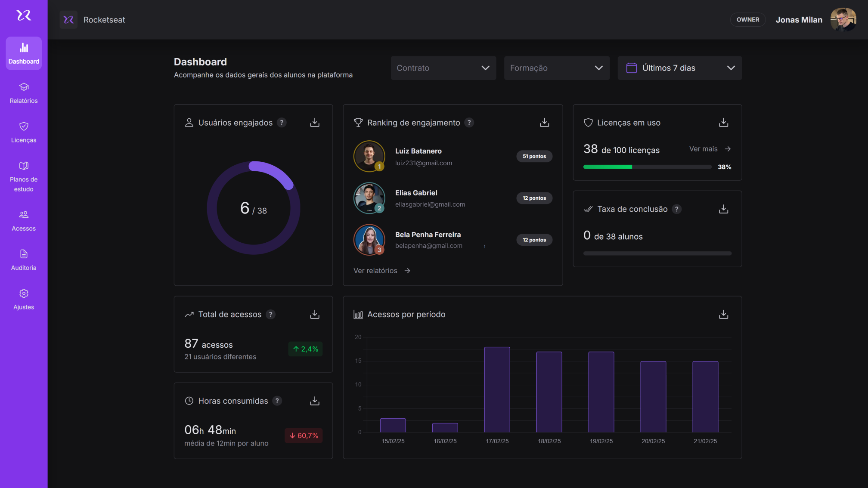
Task: Click the Rocketseat logo in the top bar
Action: coord(69,19)
